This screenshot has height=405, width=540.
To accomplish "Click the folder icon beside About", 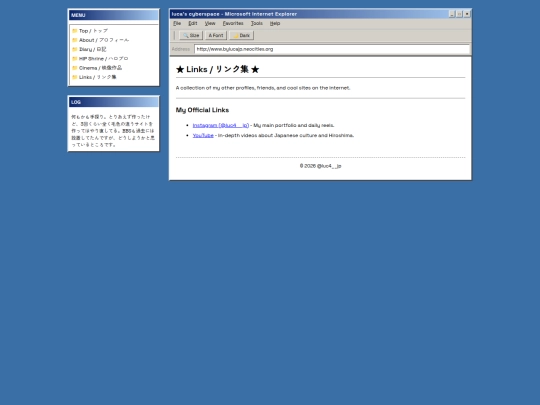I will 74,40.
